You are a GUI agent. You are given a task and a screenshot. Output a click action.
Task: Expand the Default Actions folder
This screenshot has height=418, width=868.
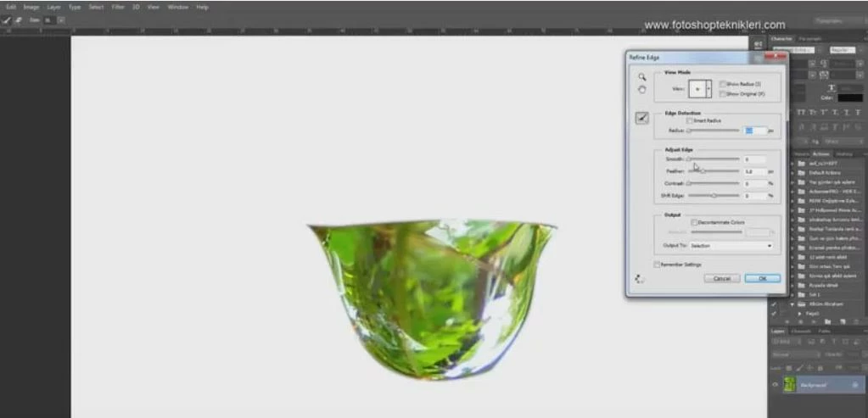click(x=792, y=172)
